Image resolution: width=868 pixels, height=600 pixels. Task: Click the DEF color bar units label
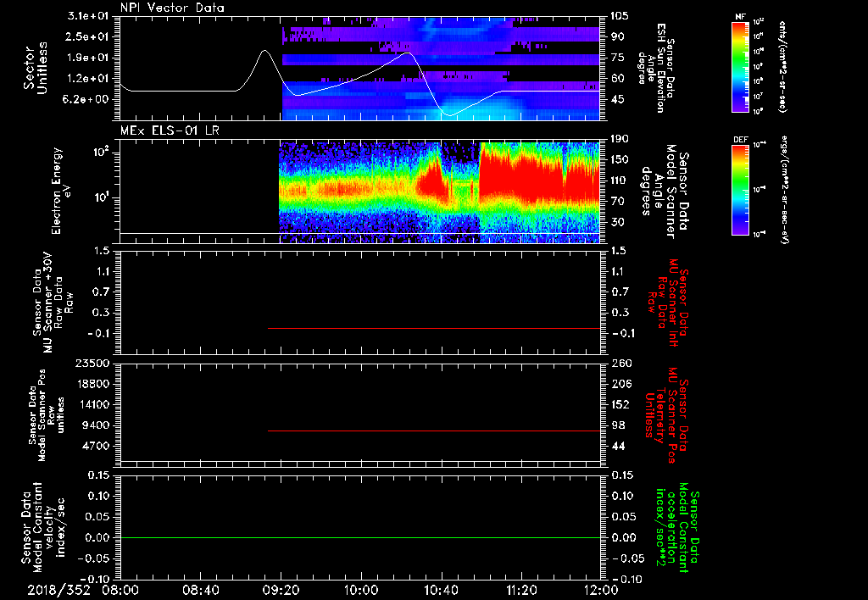click(784, 189)
